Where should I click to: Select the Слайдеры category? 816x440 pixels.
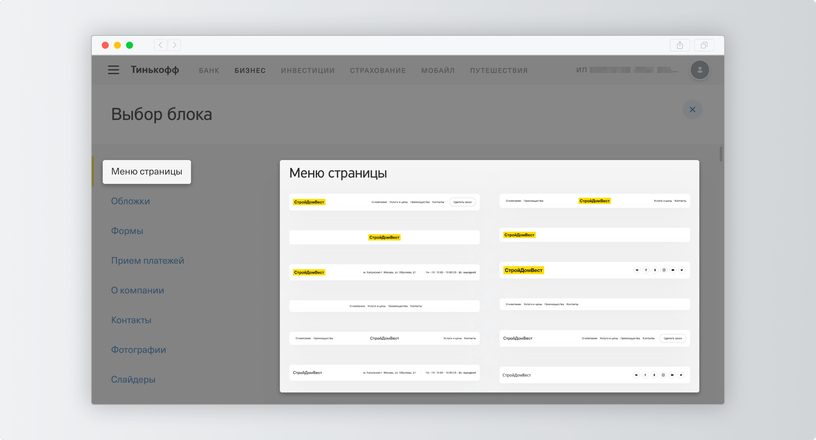133,379
